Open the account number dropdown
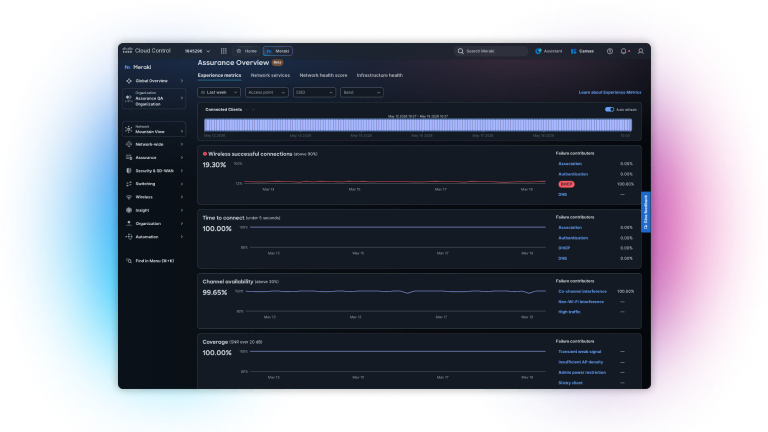The image size is (768, 432). (197, 51)
